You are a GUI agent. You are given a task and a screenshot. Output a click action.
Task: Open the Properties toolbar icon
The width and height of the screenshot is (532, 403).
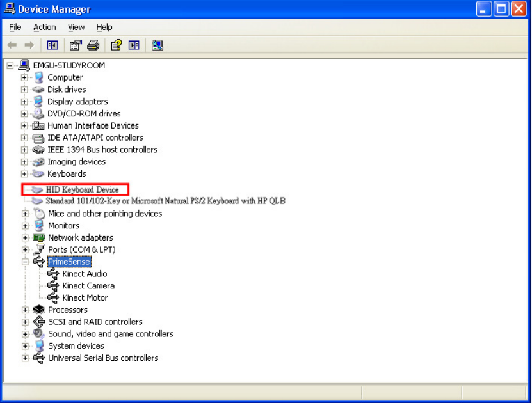click(76, 45)
